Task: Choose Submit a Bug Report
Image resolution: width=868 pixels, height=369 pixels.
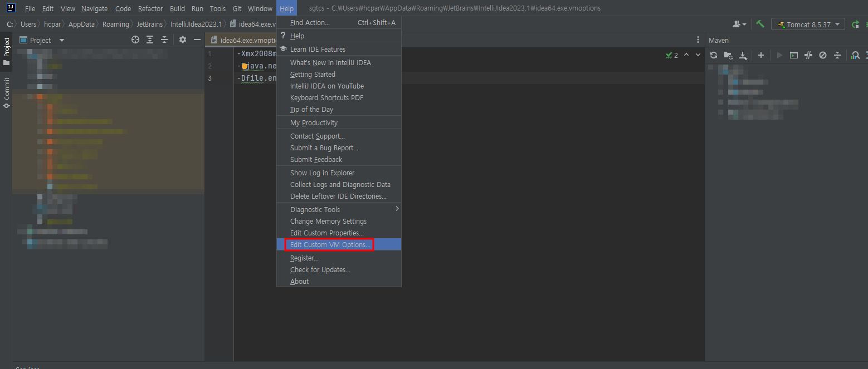Action: 339,147
